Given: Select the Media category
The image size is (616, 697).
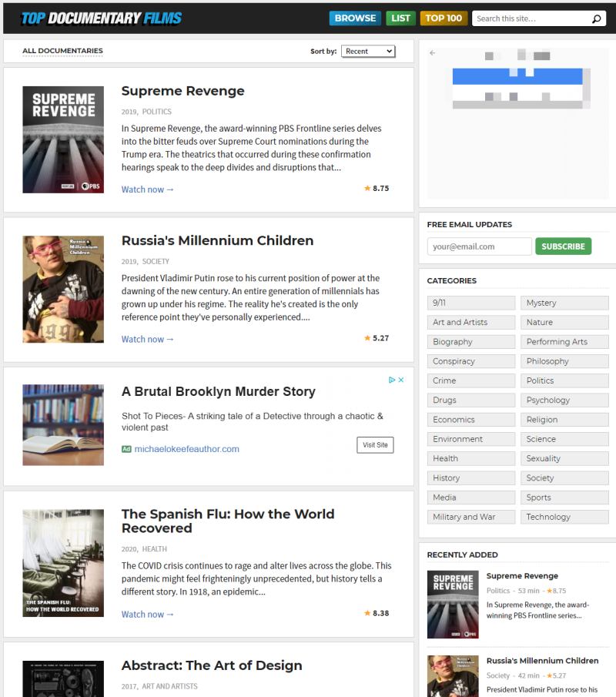Looking at the screenshot, I should [471, 498].
